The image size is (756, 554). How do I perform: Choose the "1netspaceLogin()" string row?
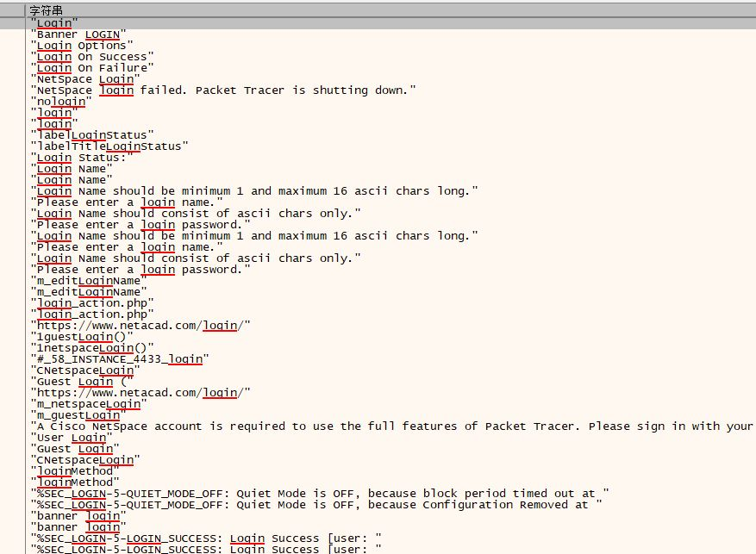click(x=92, y=348)
